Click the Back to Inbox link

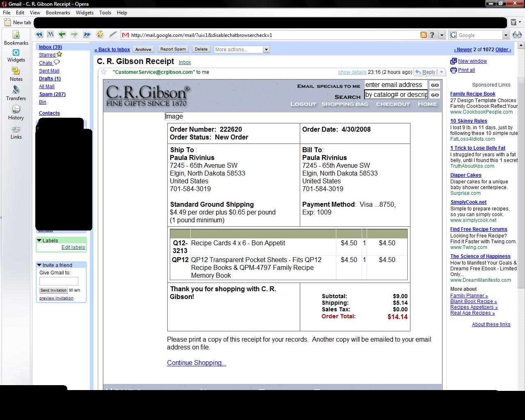coord(112,50)
